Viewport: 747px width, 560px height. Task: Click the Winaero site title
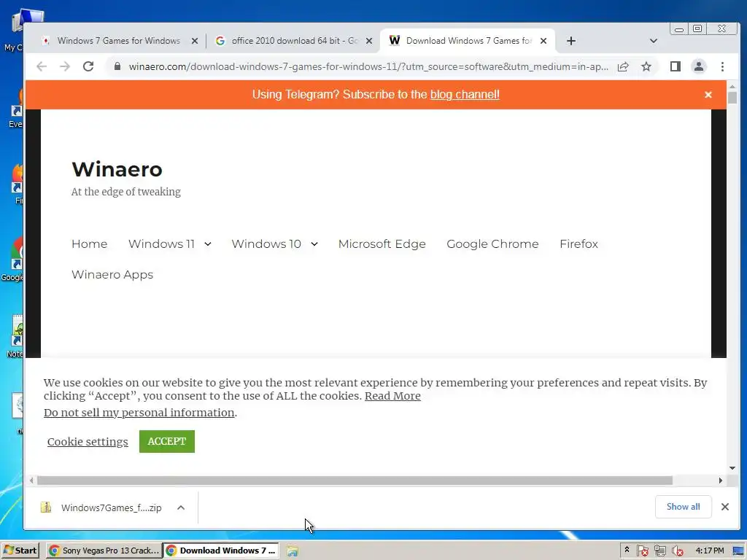click(x=117, y=169)
